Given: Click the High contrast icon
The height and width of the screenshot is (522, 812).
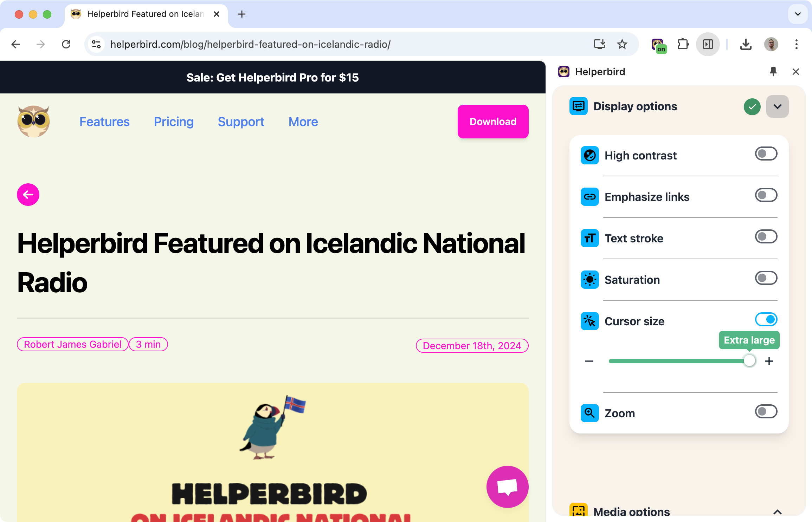Looking at the screenshot, I should (589, 155).
